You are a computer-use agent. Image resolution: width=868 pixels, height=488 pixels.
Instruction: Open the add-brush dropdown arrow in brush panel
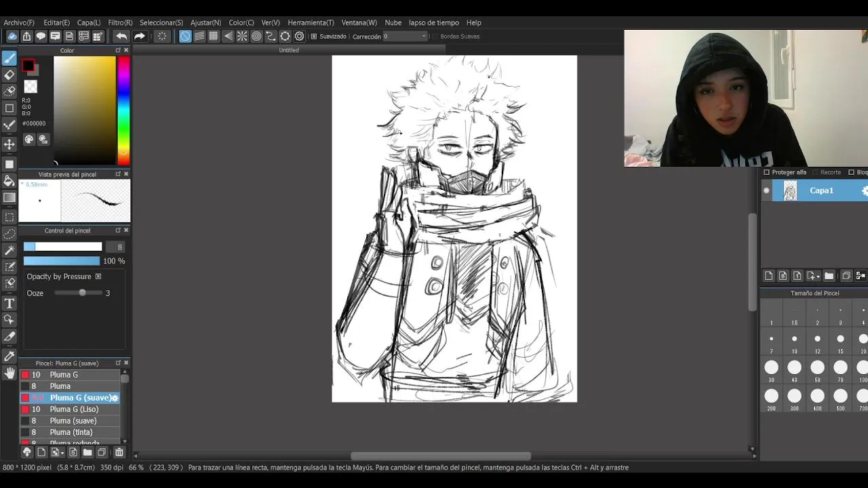click(62, 453)
